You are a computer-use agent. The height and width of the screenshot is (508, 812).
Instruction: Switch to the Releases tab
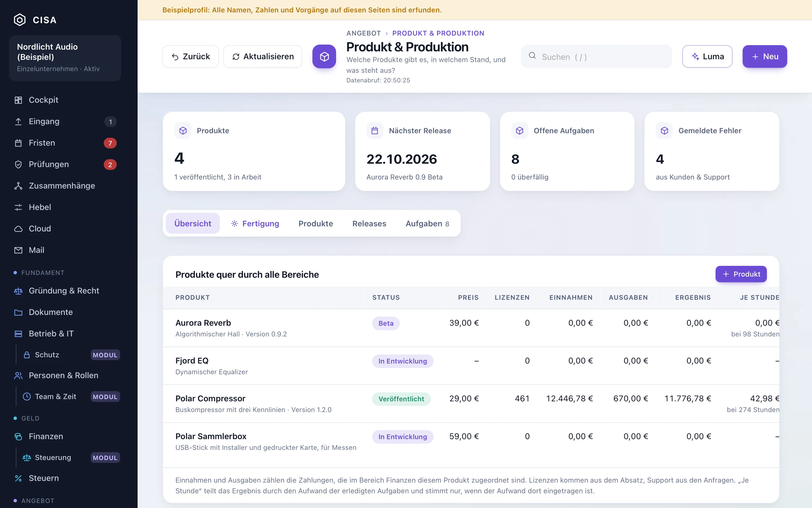369,224
